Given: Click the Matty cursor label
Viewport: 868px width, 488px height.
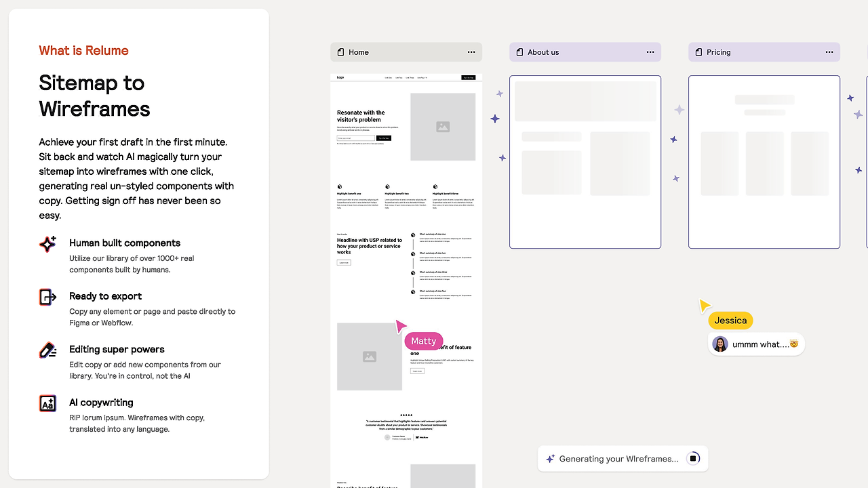Looking at the screenshot, I should (x=424, y=341).
